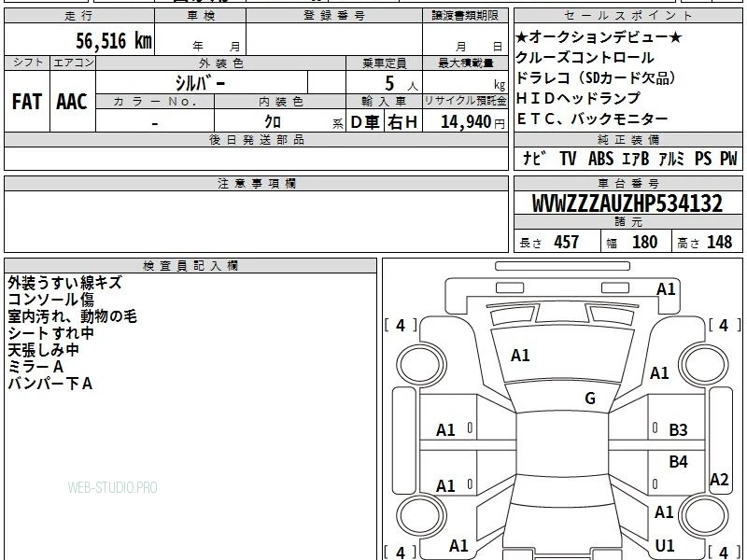Click the リサイクル預託金 header
The image size is (747, 560).
(x=465, y=101)
